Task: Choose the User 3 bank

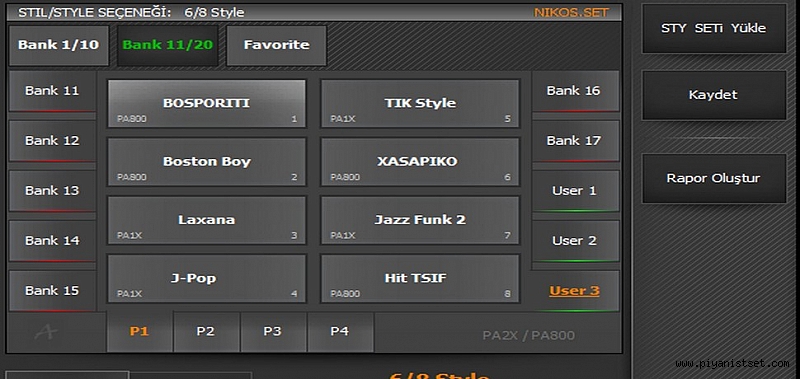Action: click(x=575, y=291)
